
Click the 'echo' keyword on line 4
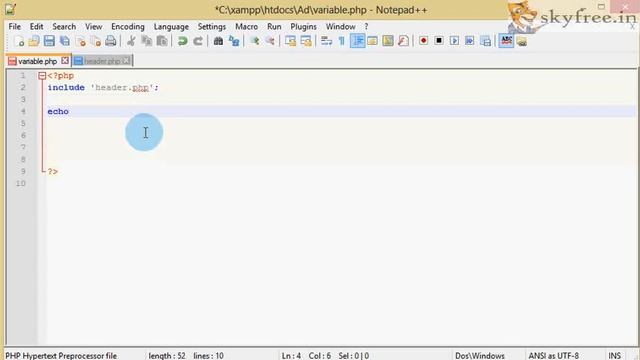[58, 111]
